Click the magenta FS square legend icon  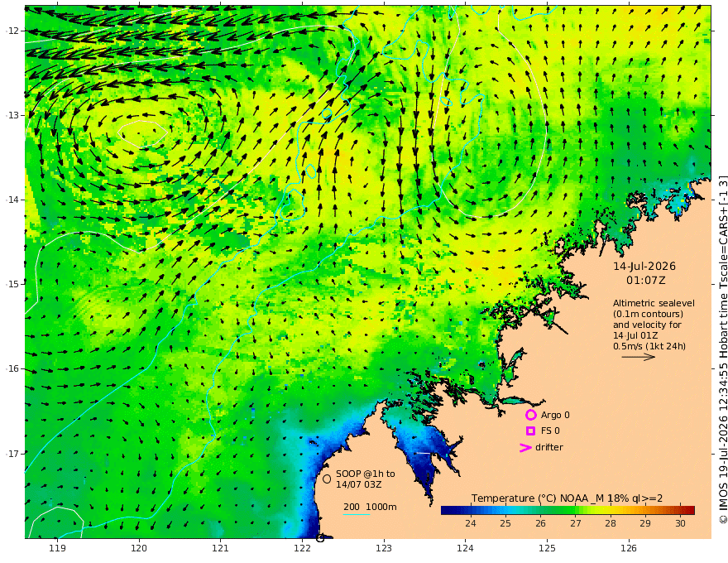tap(530, 431)
